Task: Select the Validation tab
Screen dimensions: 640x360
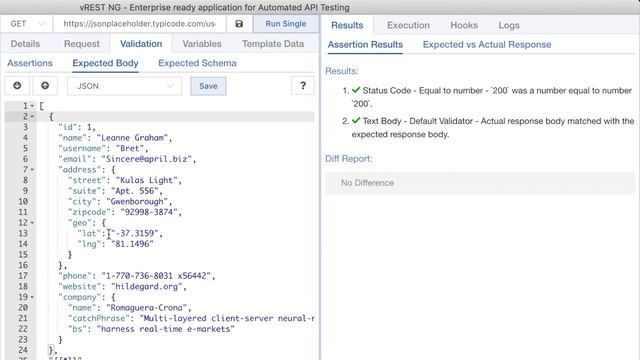Action: pos(141,44)
